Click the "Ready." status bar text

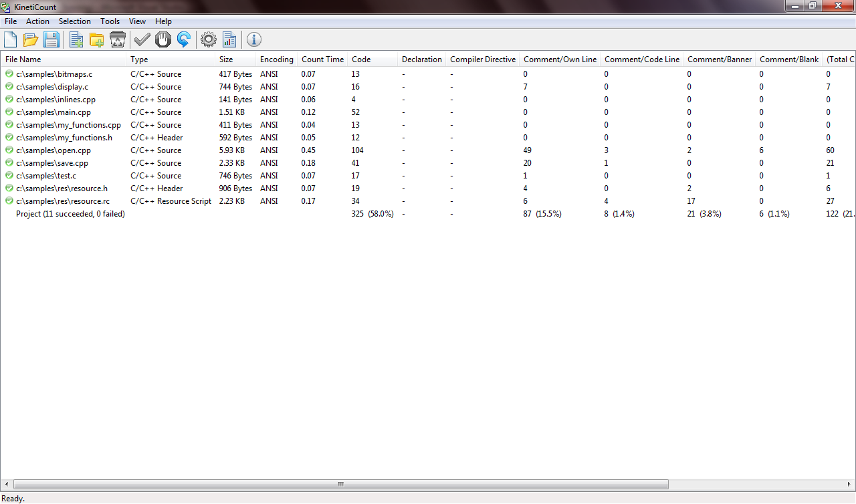coord(13,498)
